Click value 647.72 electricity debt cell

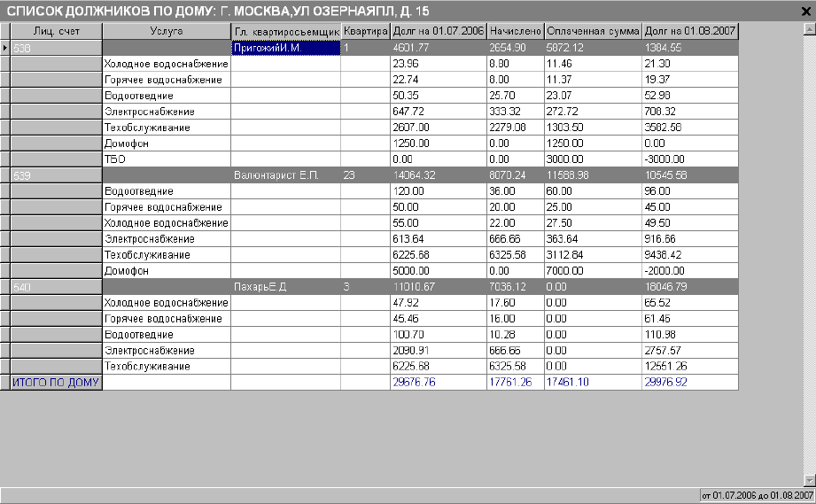[x=439, y=112]
